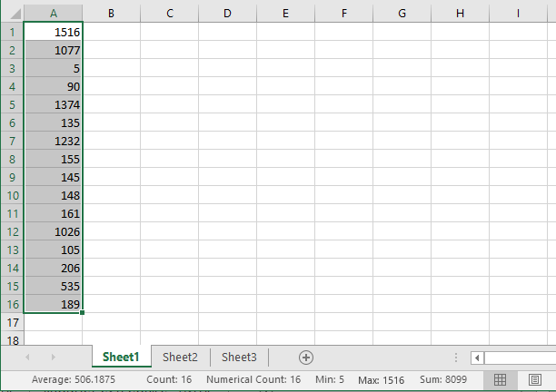Add a new sheet with plus icon
This screenshot has width=556, height=392.
[305, 358]
